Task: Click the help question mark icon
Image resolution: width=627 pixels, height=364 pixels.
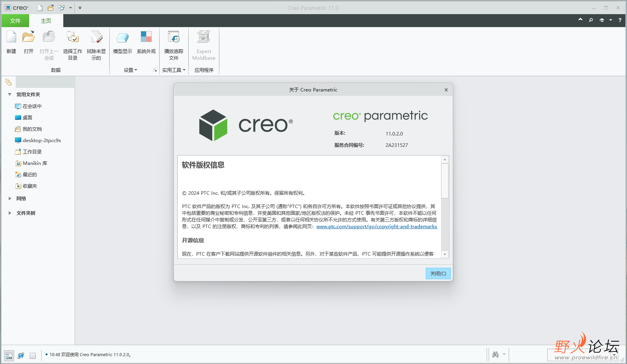Action: [x=620, y=20]
